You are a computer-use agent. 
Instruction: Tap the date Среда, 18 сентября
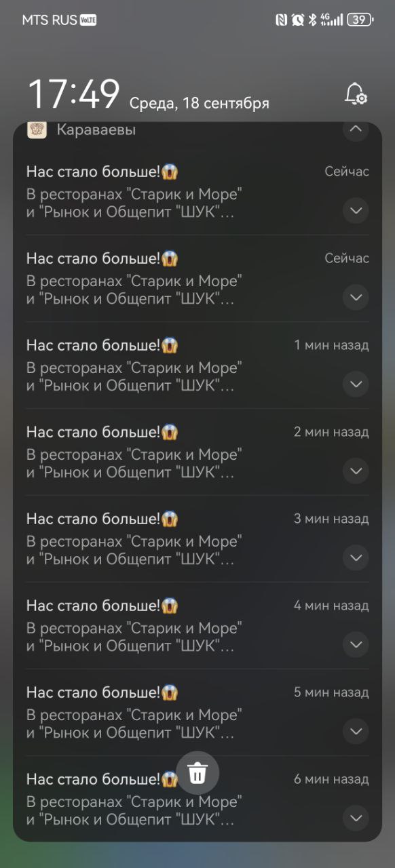tap(200, 103)
